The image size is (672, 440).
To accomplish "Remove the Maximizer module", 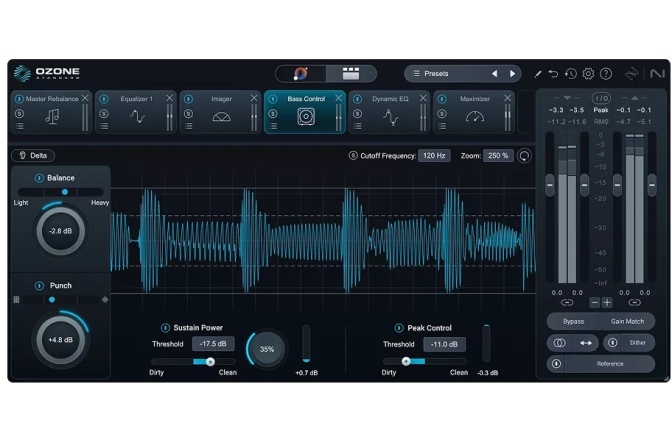I will (507, 98).
